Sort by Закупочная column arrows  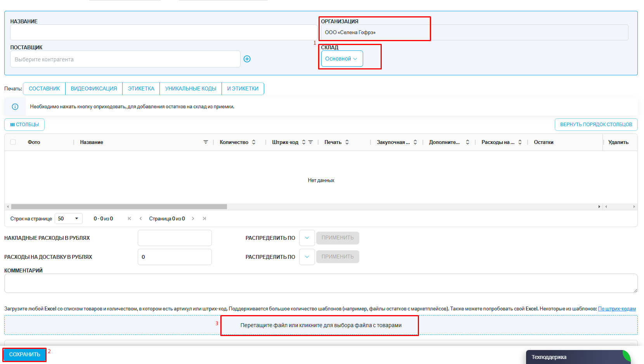tap(415, 142)
